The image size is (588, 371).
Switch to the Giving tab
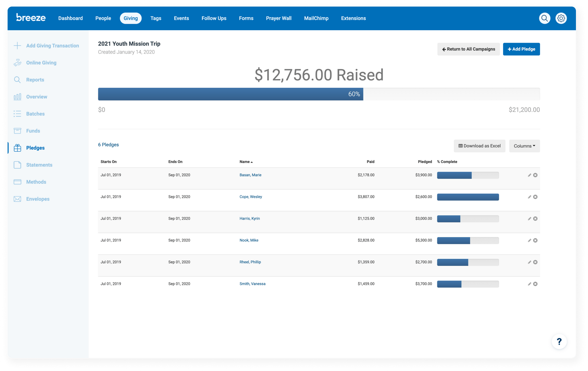pyautogui.click(x=131, y=18)
